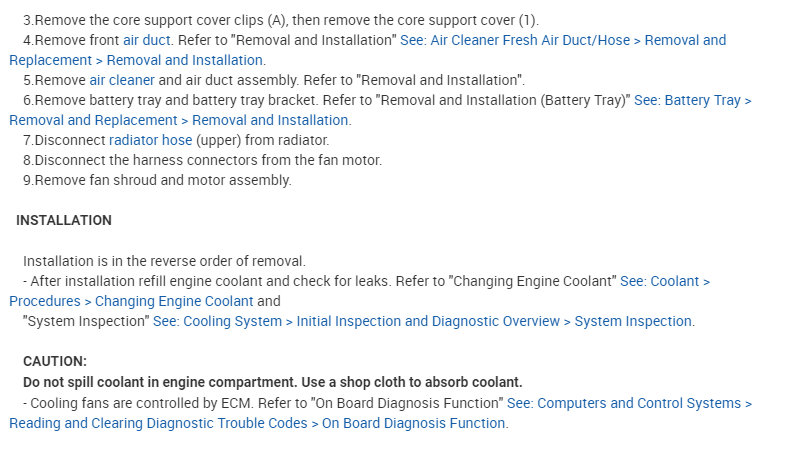
Task: Click the INSTALLATION section heading
Action: tap(64, 220)
